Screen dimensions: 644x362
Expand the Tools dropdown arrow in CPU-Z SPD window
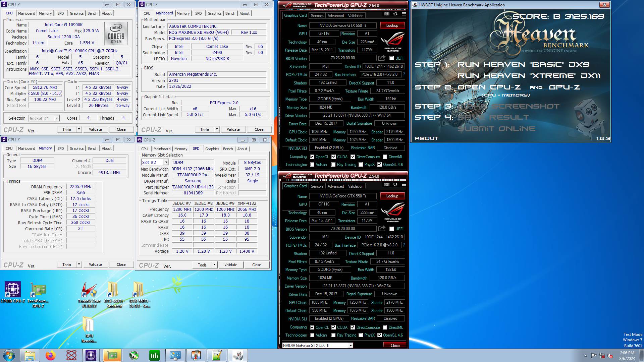coord(214,265)
